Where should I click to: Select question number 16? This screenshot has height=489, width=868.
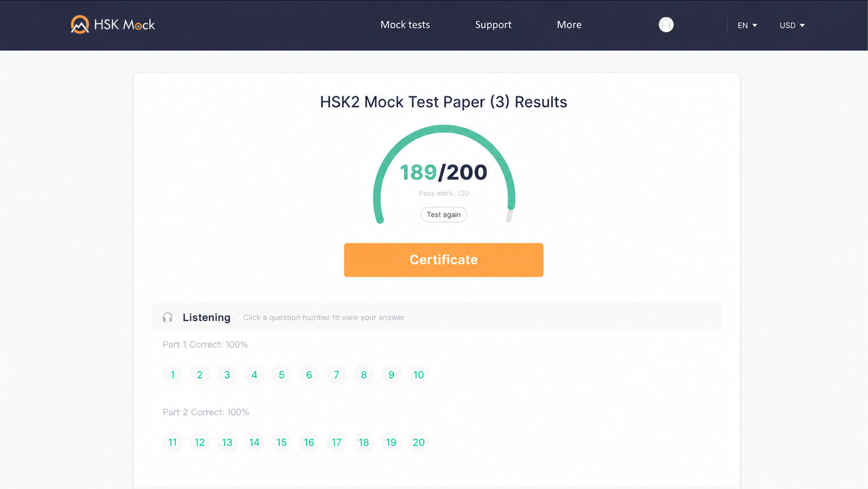click(x=309, y=442)
